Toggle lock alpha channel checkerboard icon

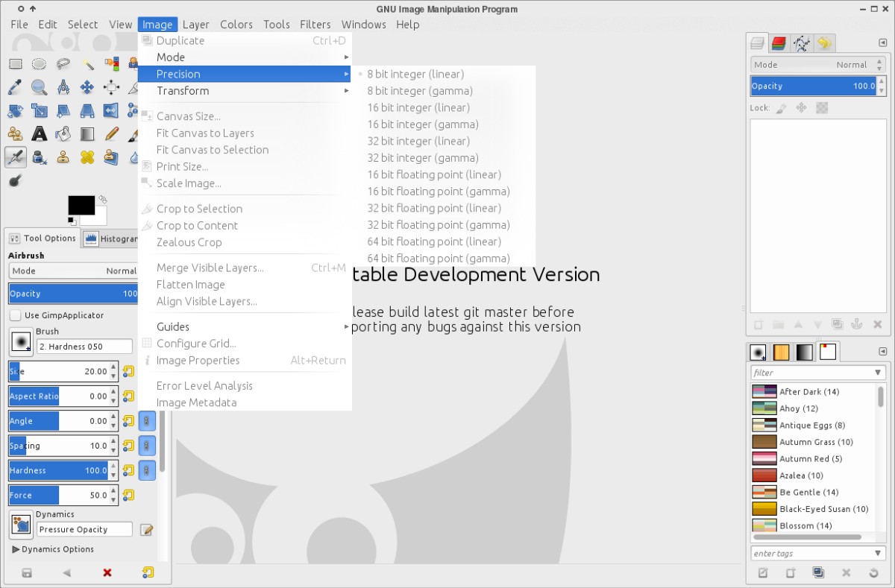click(822, 108)
